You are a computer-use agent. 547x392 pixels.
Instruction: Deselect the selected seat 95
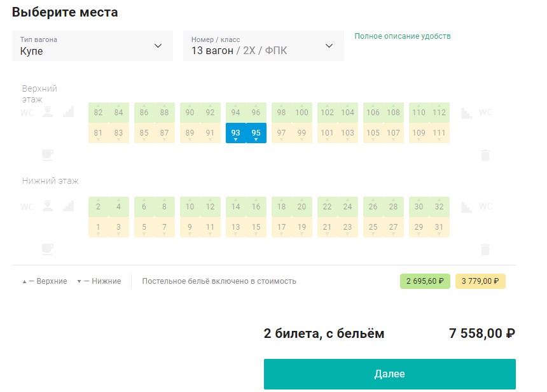pos(256,133)
